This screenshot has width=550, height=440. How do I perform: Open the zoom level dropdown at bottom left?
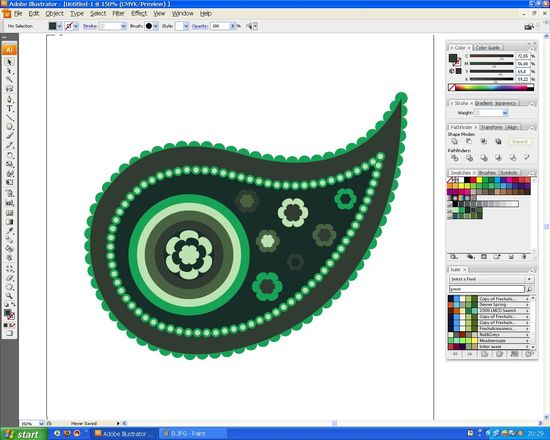(41, 424)
